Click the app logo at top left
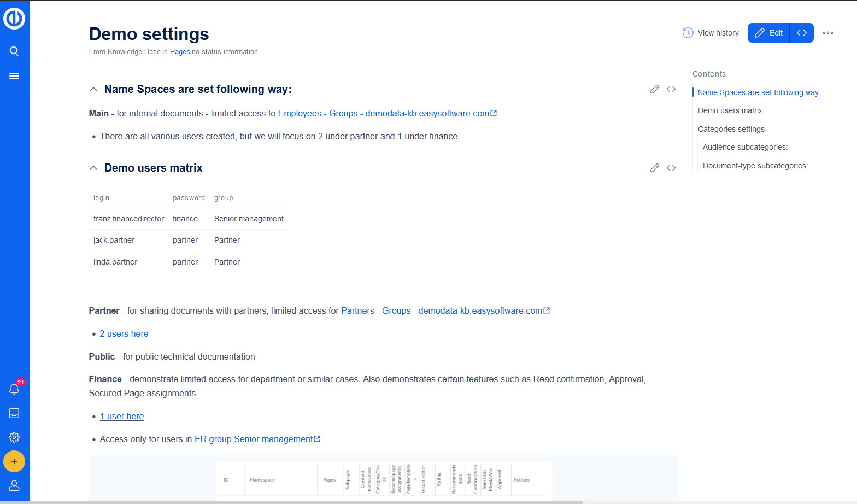857x504 pixels. (x=14, y=19)
